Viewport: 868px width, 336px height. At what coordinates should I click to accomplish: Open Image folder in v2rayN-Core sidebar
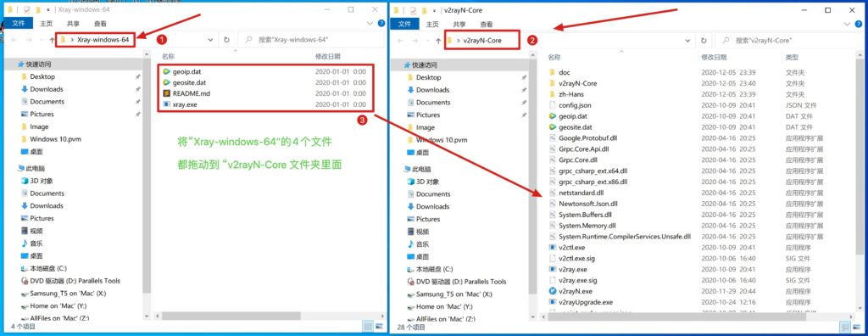point(426,127)
